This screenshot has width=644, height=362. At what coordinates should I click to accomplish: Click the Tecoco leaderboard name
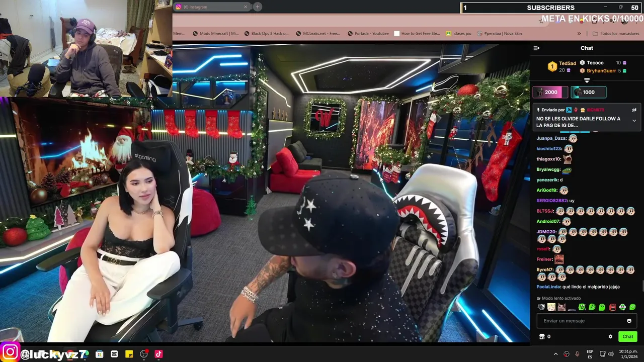[x=595, y=63]
